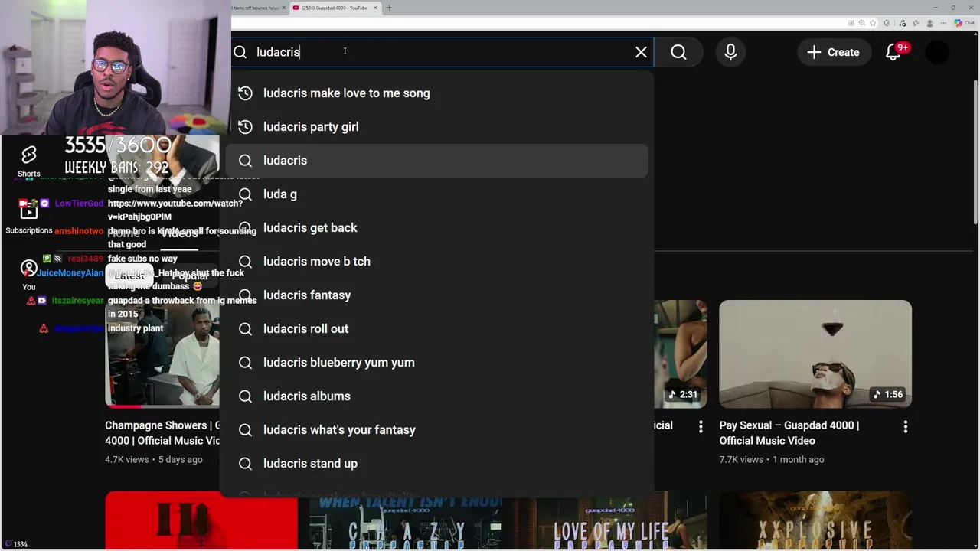Select 'ludacris what's your fantasy' suggestion
The width and height of the screenshot is (980, 551).
tap(436, 430)
